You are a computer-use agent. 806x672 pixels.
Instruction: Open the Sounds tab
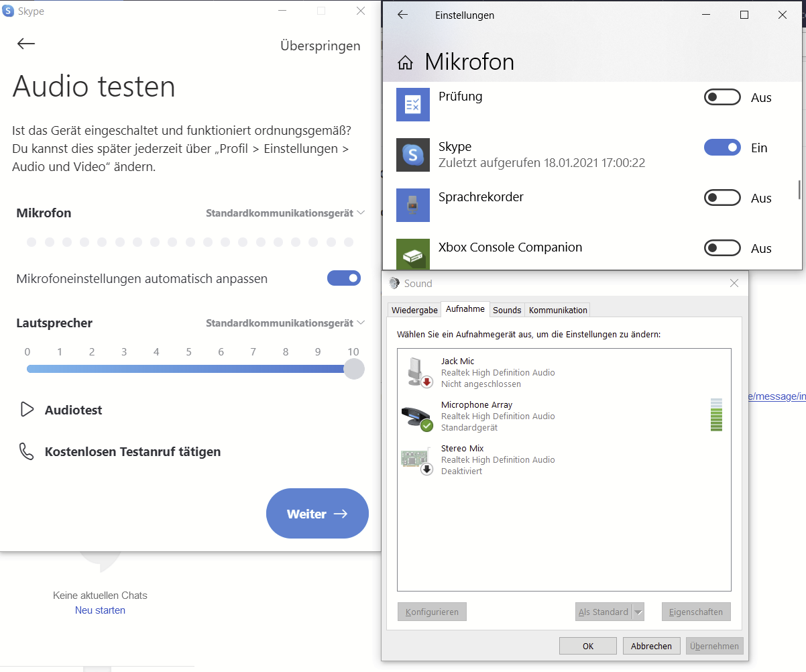click(507, 310)
